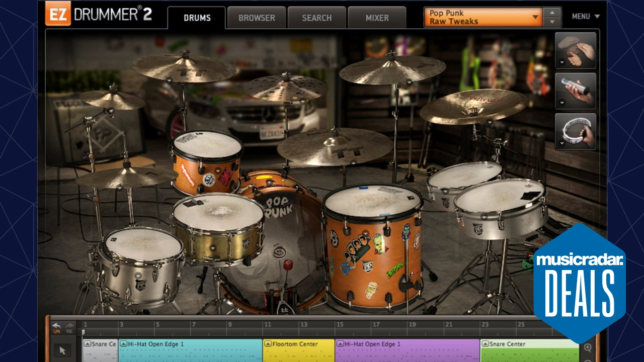The image size is (644, 362).
Task: Trigger the shaker percussion pad
Action: pos(576,90)
